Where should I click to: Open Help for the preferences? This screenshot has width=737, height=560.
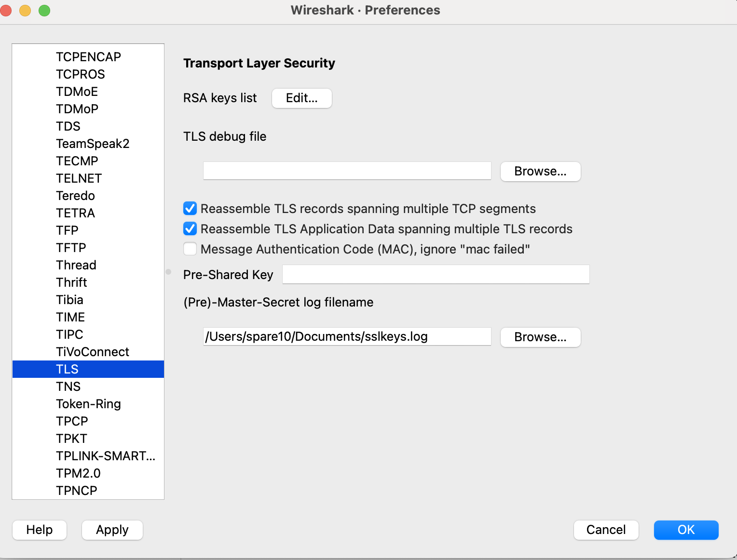[39, 530]
